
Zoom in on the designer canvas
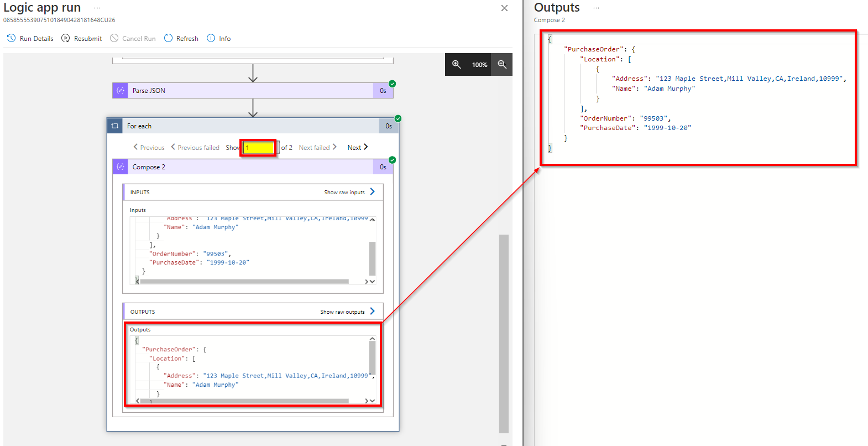tap(457, 65)
